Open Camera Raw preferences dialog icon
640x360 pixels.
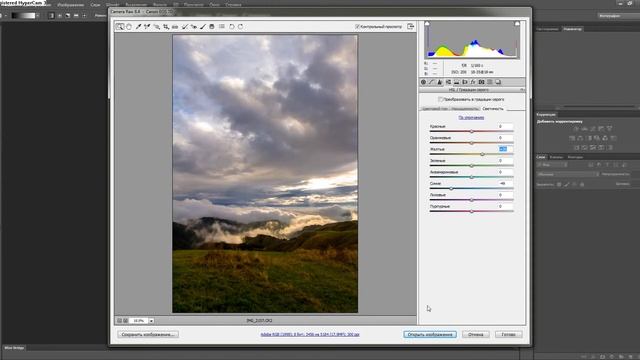coord(222,27)
